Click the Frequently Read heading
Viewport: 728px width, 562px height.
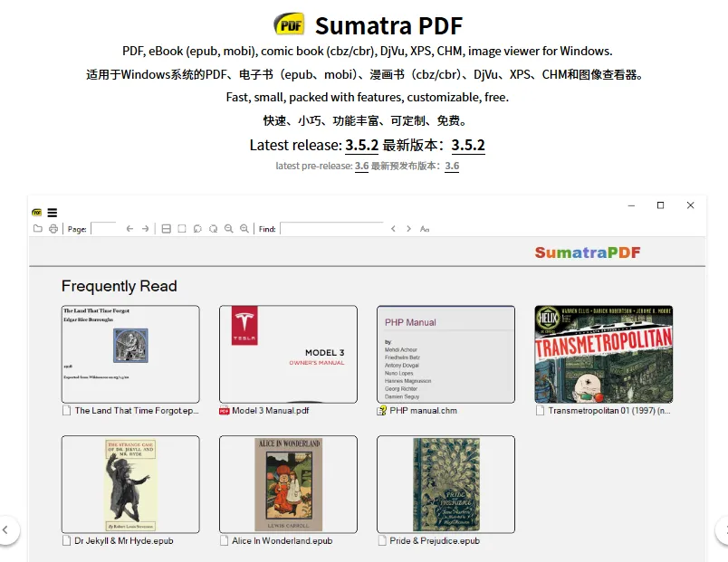tap(119, 286)
